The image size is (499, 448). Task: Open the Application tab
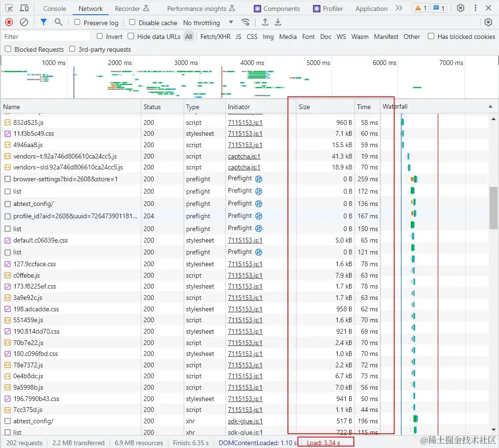(371, 9)
